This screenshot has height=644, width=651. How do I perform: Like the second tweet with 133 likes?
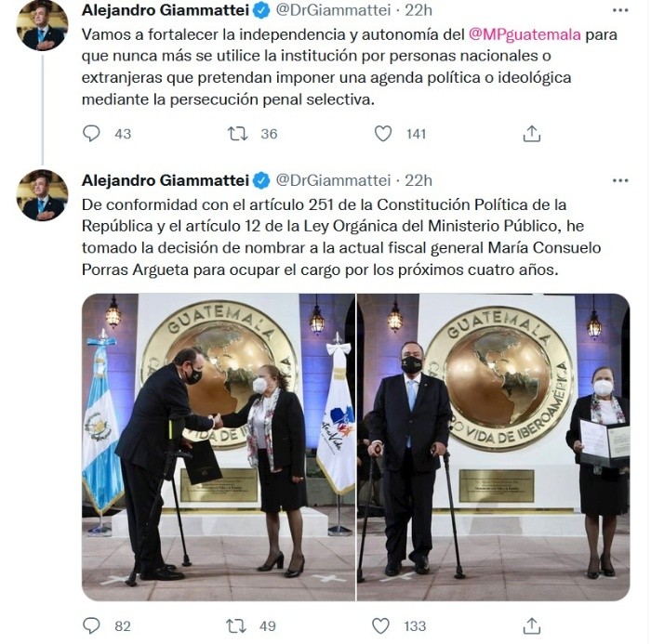tap(380, 625)
